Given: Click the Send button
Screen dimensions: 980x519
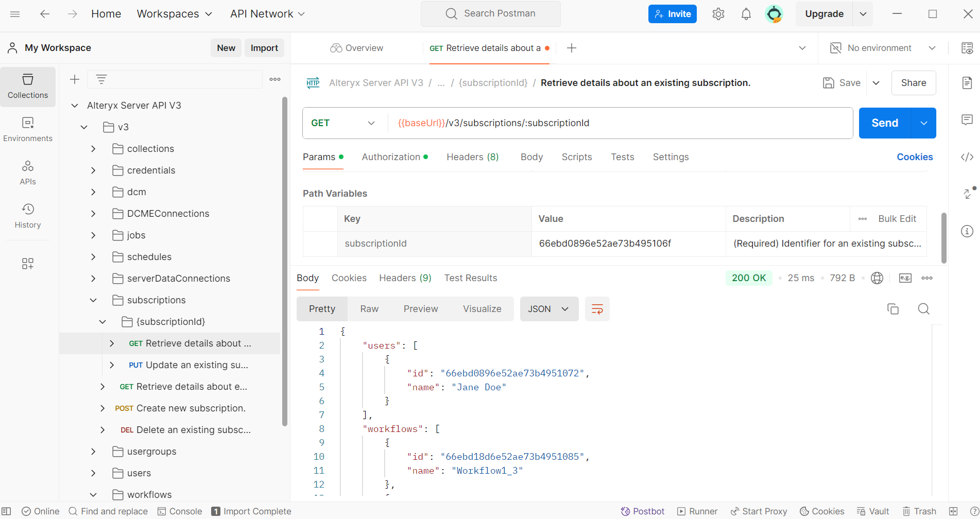Looking at the screenshot, I should pyautogui.click(x=884, y=123).
